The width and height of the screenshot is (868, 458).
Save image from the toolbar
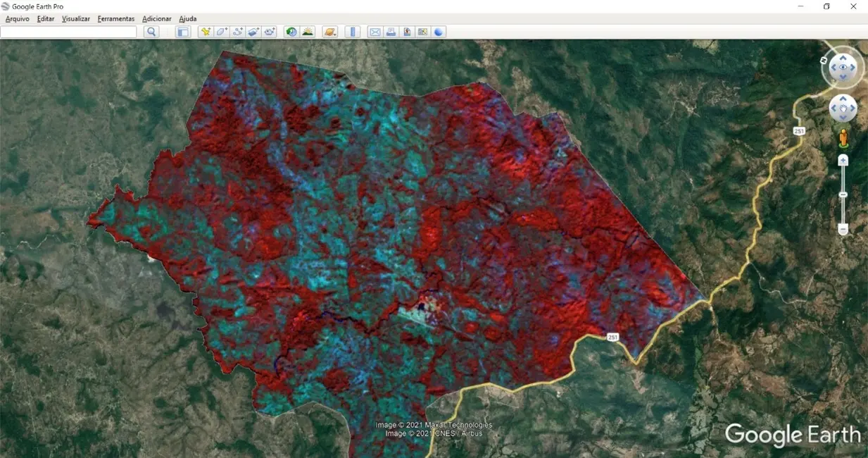(x=407, y=32)
